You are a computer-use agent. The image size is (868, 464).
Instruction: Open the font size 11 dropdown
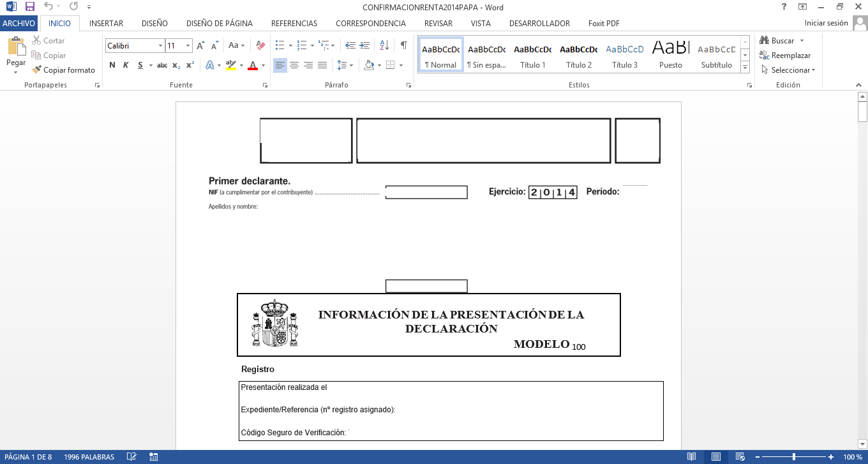coord(188,46)
